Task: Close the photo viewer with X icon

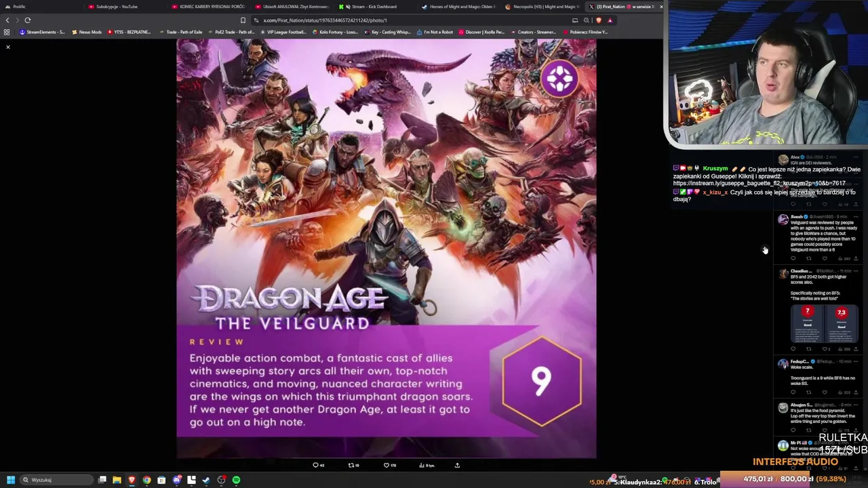Action: pyautogui.click(x=8, y=47)
